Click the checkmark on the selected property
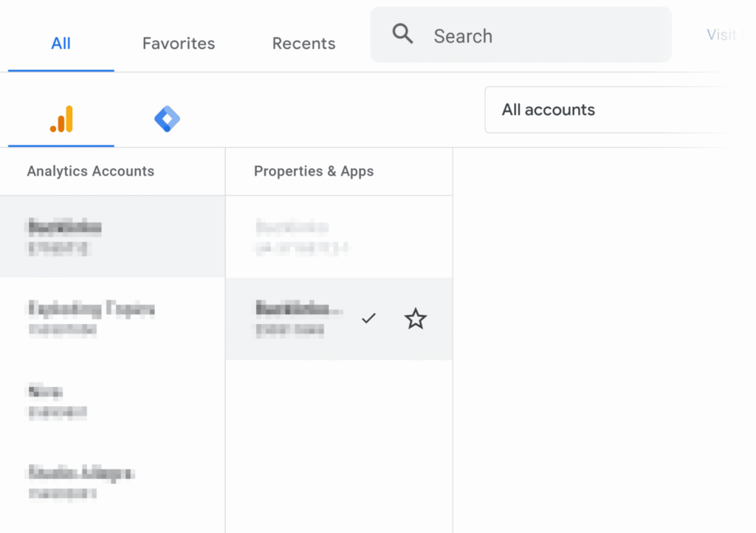 coord(368,318)
